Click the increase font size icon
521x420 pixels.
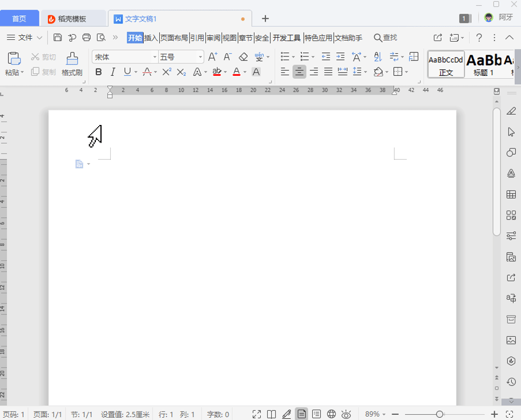(x=212, y=57)
